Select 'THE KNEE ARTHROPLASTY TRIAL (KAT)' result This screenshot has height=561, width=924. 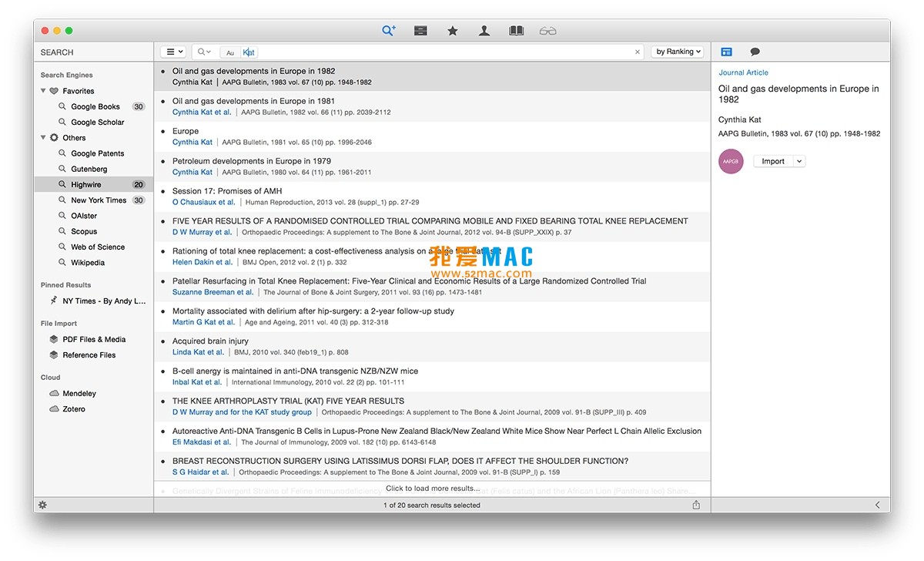[x=432, y=407]
